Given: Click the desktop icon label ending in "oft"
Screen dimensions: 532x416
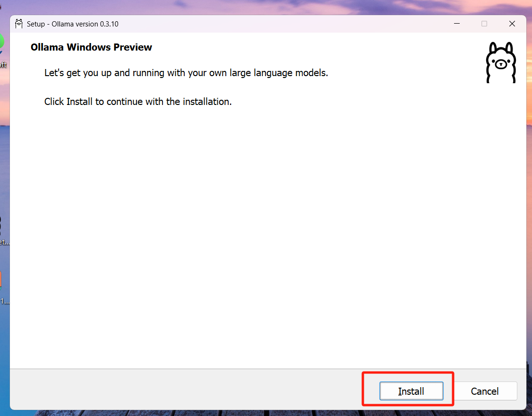Looking at the screenshot, I should coord(3,65).
